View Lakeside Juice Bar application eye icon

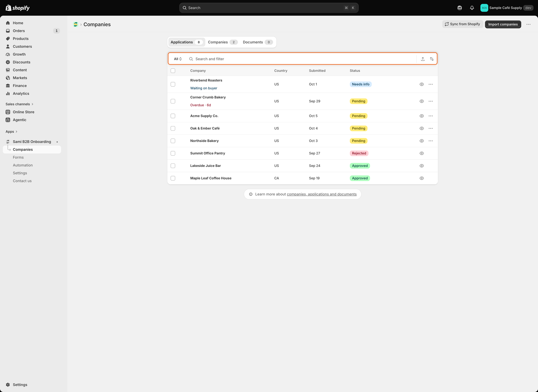click(x=422, y=166)
